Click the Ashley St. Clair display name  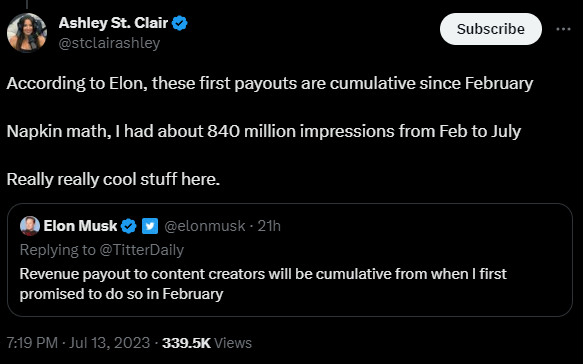click(x=113, y=23)
